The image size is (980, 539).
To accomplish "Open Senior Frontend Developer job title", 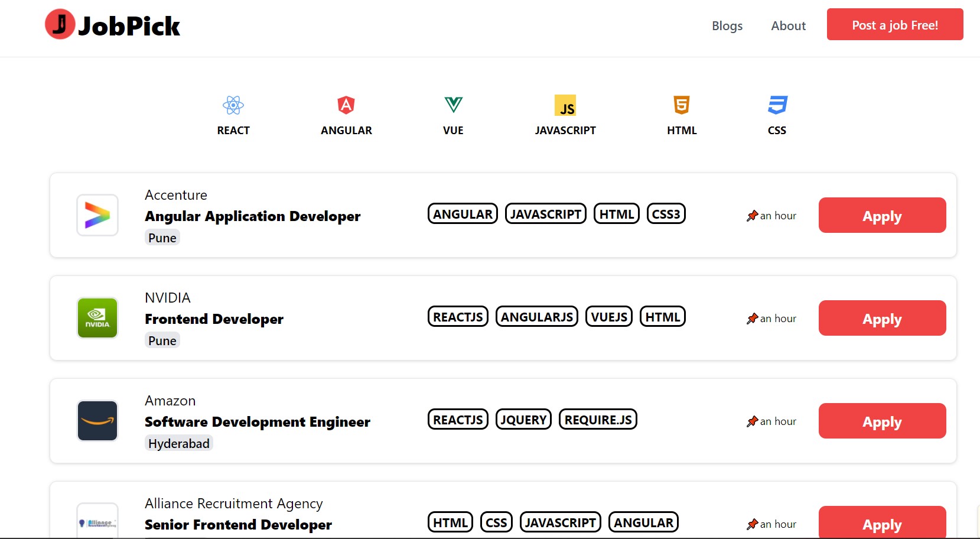I will click(x=239, y=525).
